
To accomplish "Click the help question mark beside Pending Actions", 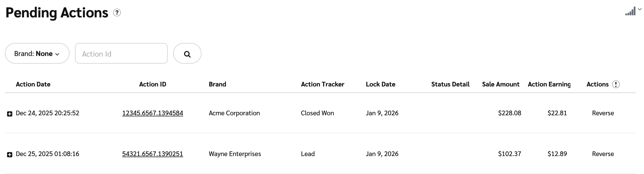I will tap(117, 13).
